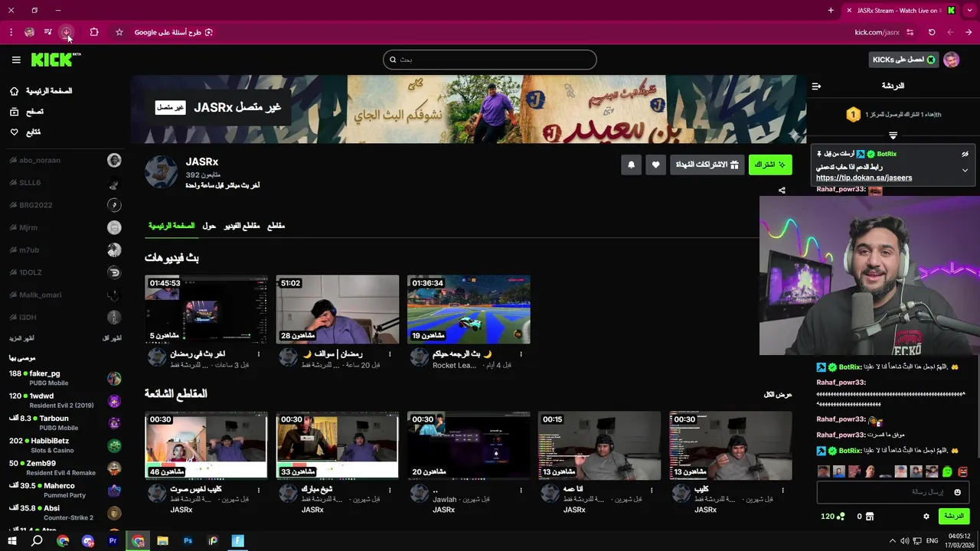Click the chat message input field
Screen dimensions: 980x551
coord(893,492)
